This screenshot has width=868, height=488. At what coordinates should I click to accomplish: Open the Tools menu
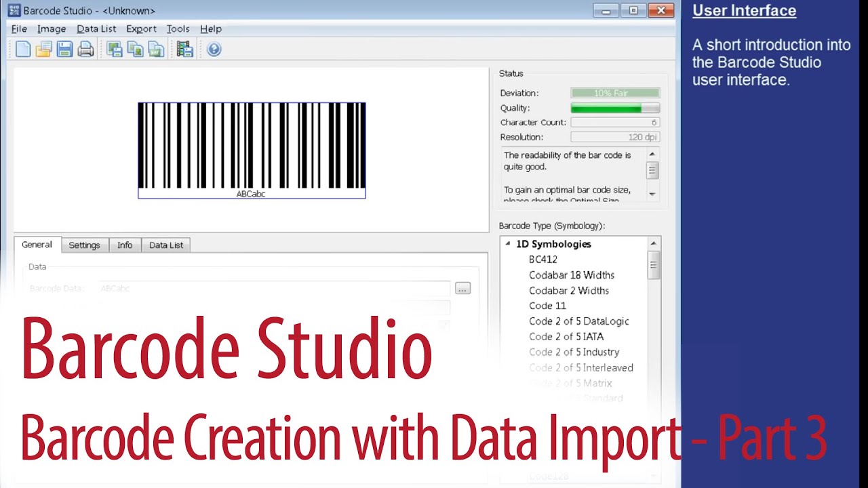point(178,29)
